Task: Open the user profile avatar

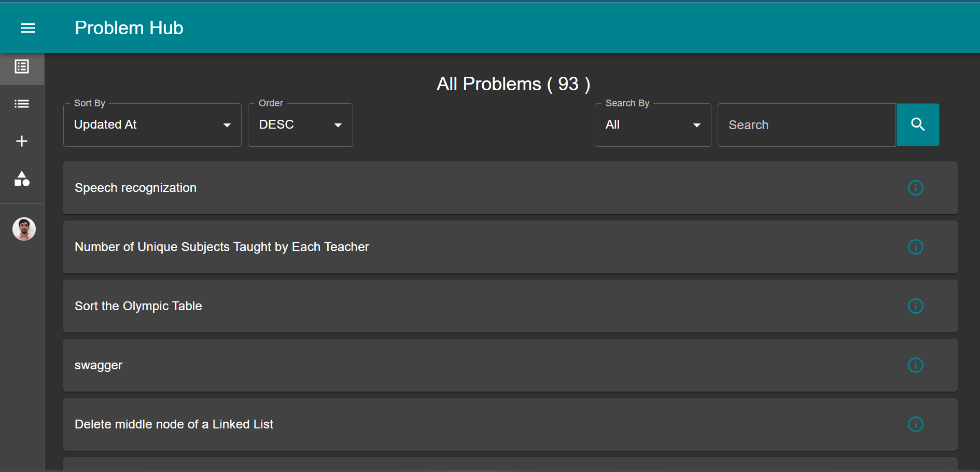Action: coord(24,229)
